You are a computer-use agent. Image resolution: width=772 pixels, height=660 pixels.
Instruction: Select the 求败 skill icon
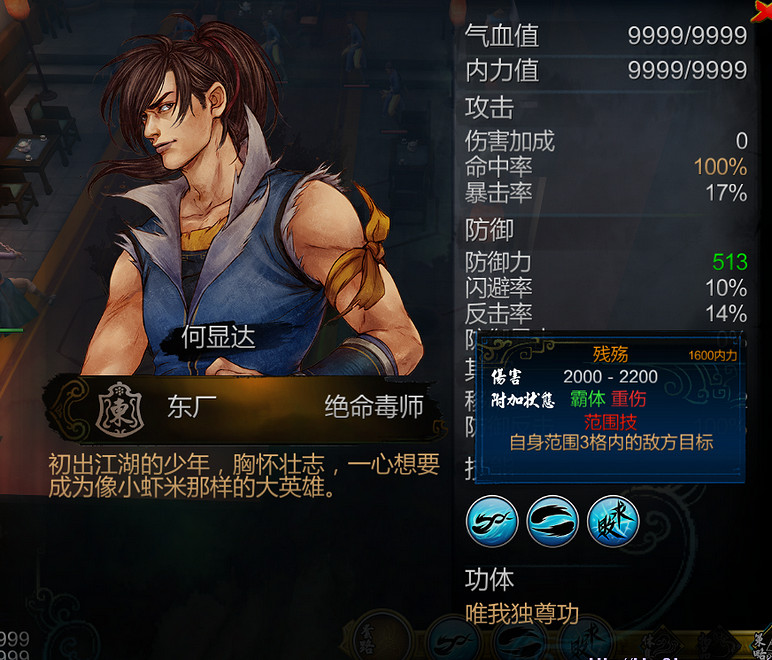[x=613, y=521]
